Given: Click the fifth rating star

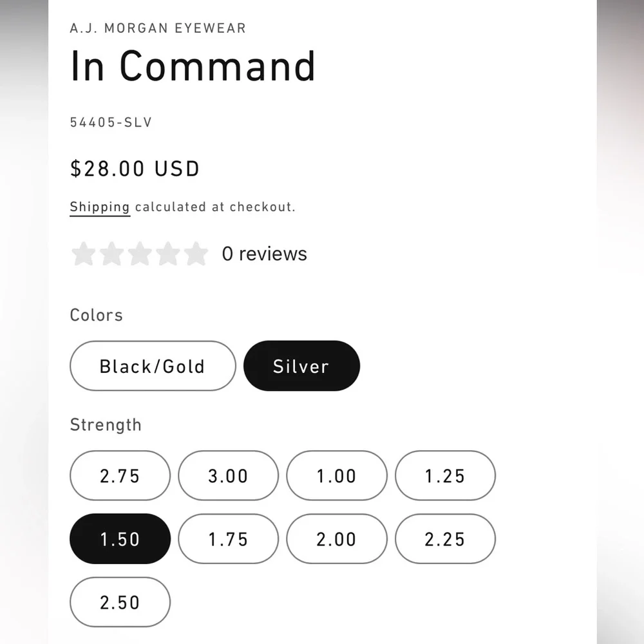Looking at the screenshot, I should [x=196, y=254].
